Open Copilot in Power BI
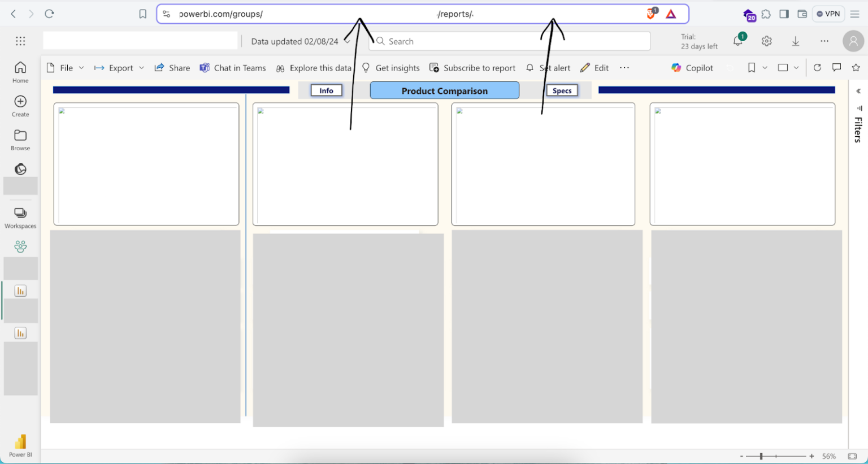Screen dimensions: 868x464 (x=691, y=68)
